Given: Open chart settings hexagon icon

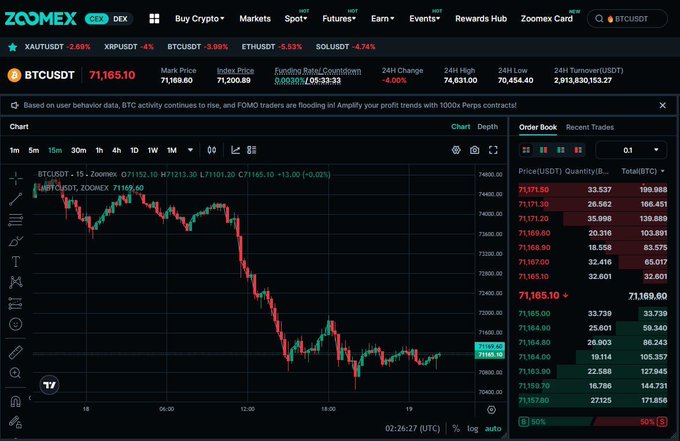Looking at the screenshot, I should click(455, 150).
